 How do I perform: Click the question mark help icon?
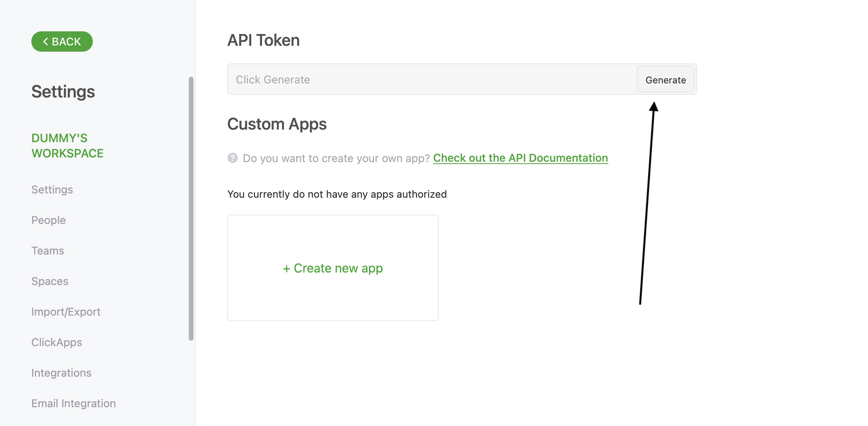(x=233, y=158)
